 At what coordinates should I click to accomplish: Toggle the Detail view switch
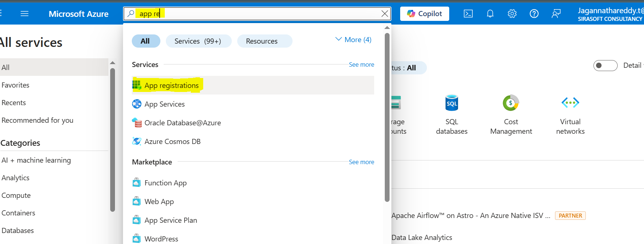click(605, 66)
